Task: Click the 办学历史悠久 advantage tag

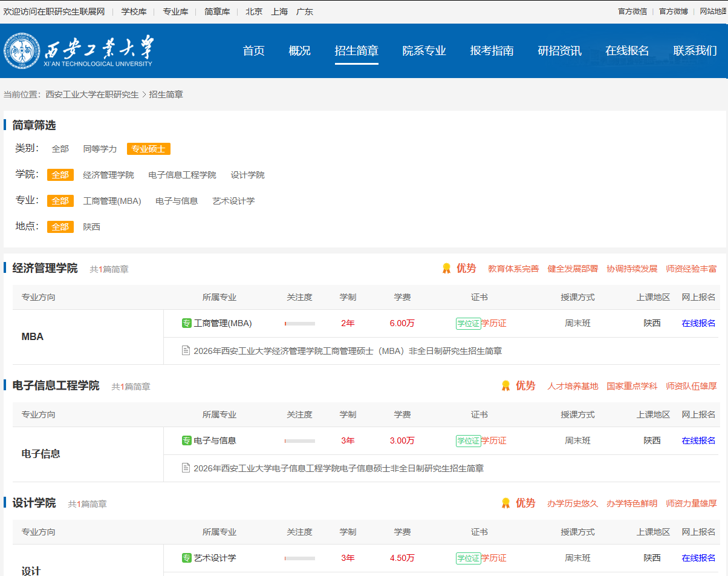Action: coord(573,503)
